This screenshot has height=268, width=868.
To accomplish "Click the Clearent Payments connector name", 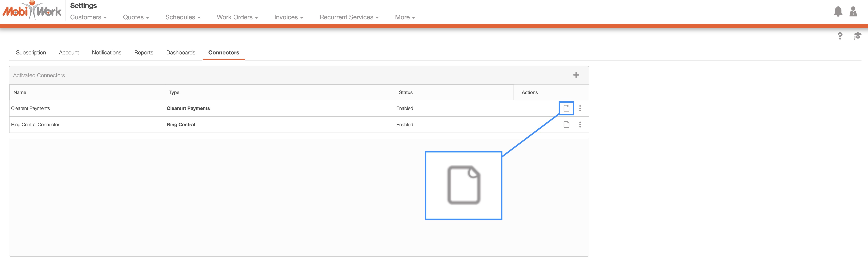I will [x=30, y=108].
